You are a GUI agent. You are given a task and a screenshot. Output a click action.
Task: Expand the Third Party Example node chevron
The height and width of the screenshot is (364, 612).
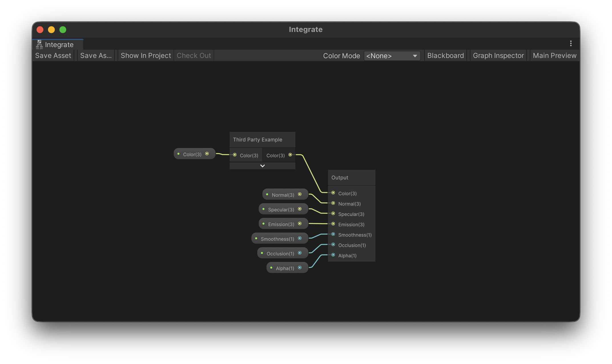click(262, 166)
